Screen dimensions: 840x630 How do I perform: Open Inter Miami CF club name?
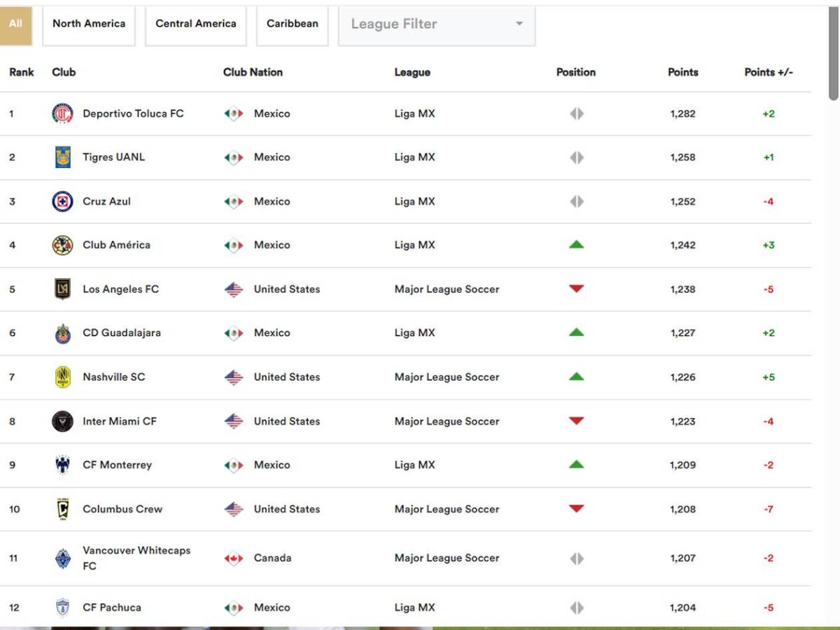(x=120, y=421)
